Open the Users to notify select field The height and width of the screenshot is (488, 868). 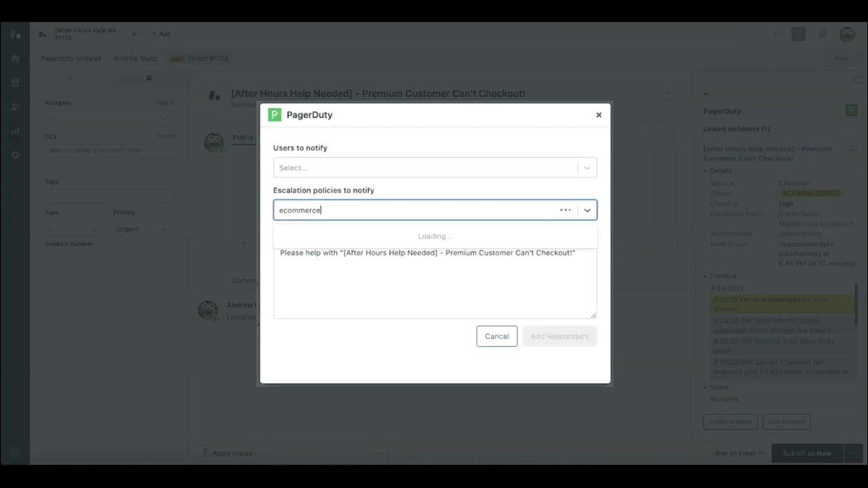pos(435,167)
